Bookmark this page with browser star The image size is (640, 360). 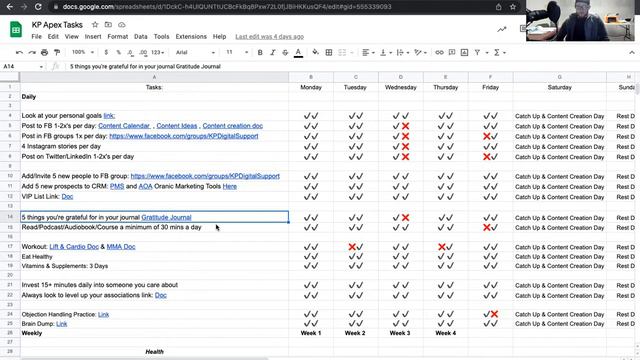pos(513,7)
